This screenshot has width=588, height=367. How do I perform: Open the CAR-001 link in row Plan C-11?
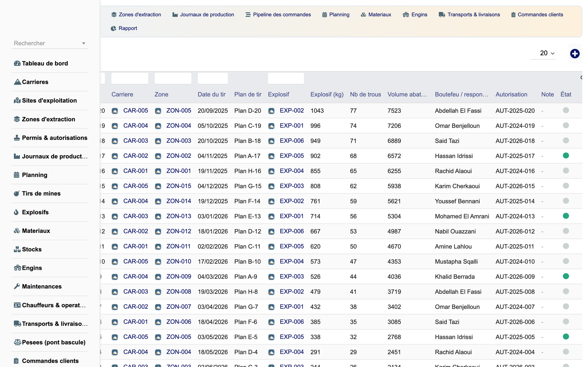coord(136,246)
